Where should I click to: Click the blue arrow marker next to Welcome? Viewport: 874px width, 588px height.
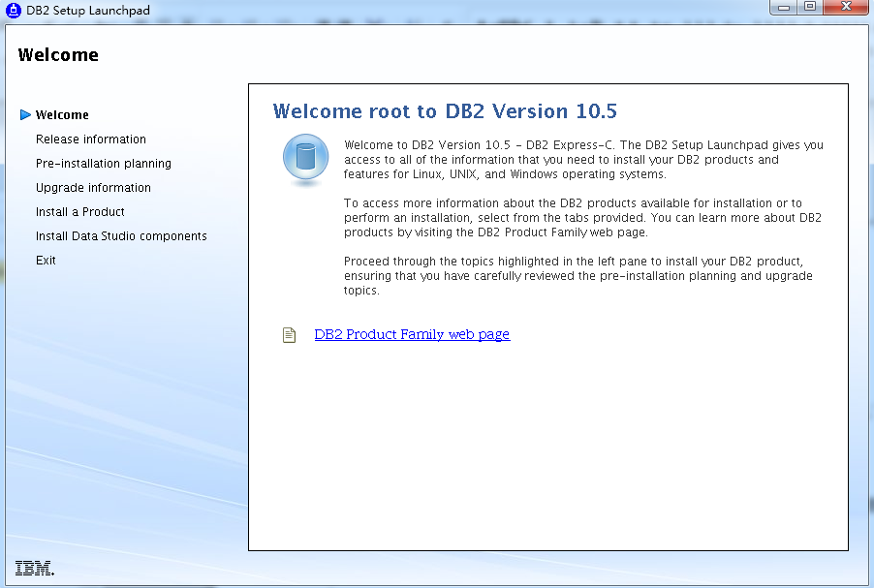[x=25, y=115]
